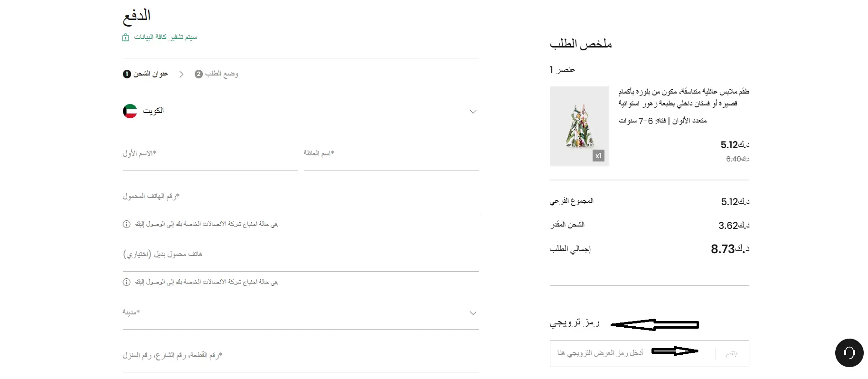Viewport: 868px width, 379px height.
Task: Open the customer support headset chat
Action: [x=849, y=352]
